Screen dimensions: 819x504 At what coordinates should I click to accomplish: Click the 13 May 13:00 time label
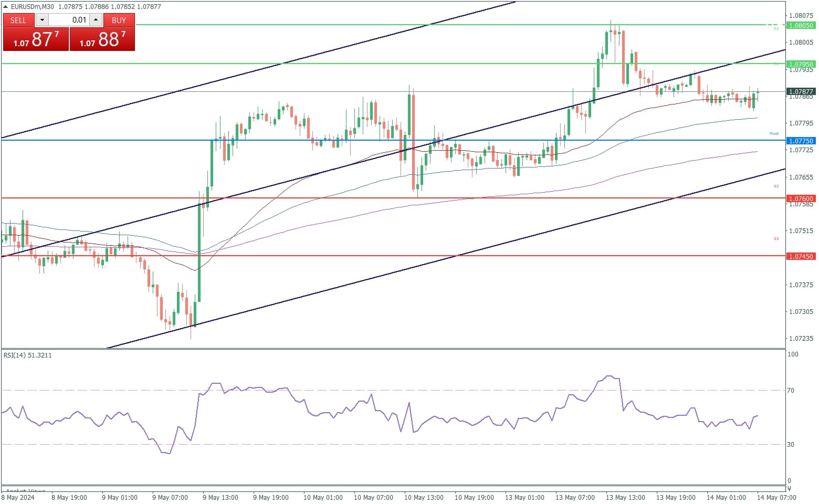click(x=625, y=498)
